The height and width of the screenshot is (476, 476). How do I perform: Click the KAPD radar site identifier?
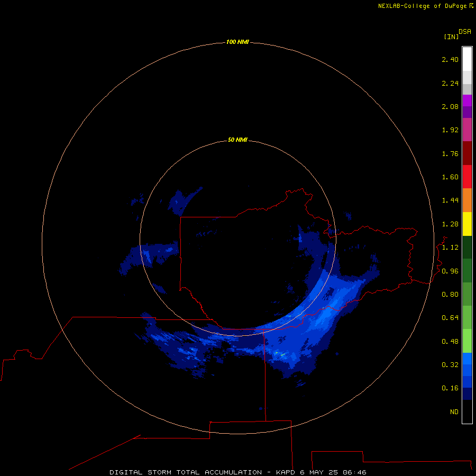[x=286, y=472]
